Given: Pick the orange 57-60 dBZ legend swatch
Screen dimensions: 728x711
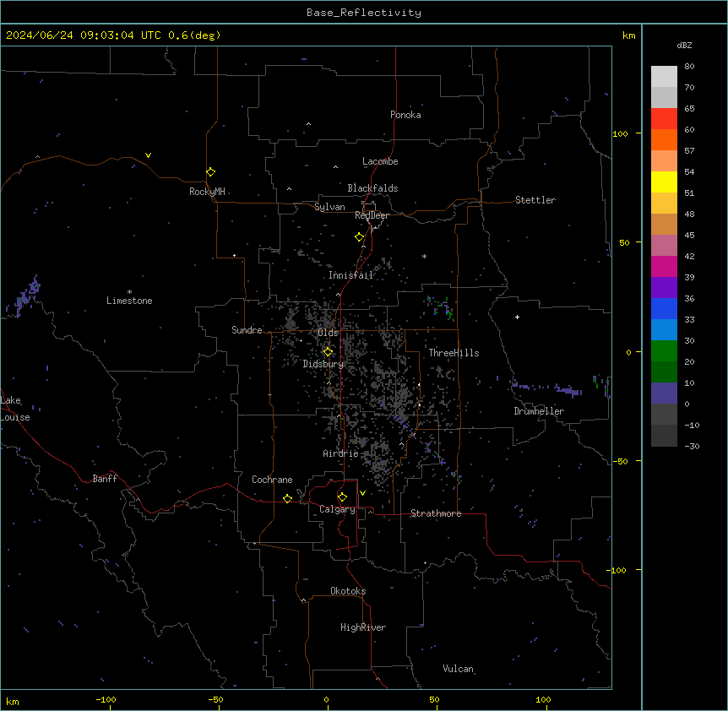Looking at the screenshot, I should [x=664, y=139].
